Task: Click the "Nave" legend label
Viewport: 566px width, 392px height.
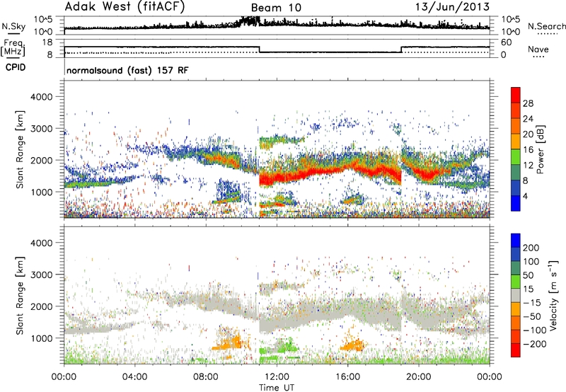Action: tap(538, 50)
